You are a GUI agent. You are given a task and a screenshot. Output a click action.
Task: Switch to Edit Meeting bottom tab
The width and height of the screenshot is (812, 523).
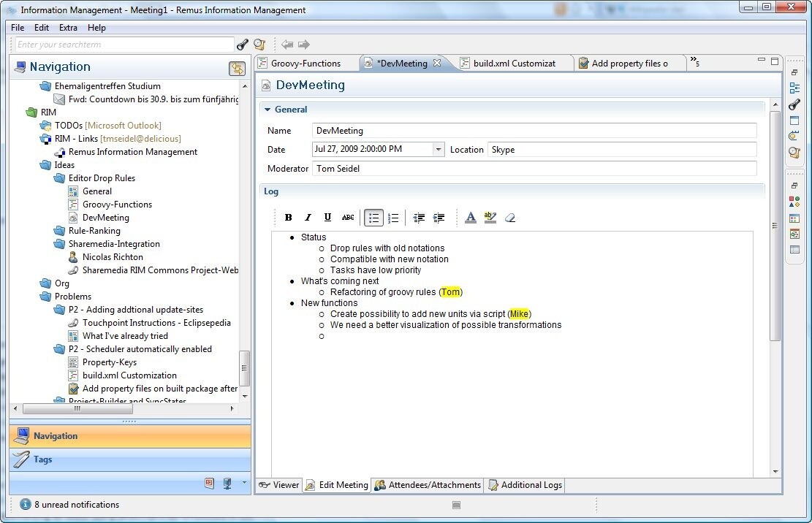coord(337,485)
